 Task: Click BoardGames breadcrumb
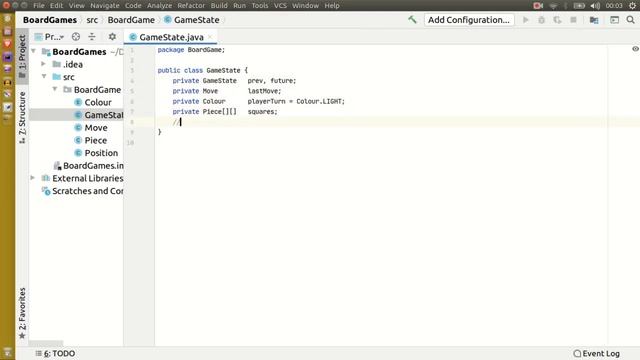tap(50, 20)
